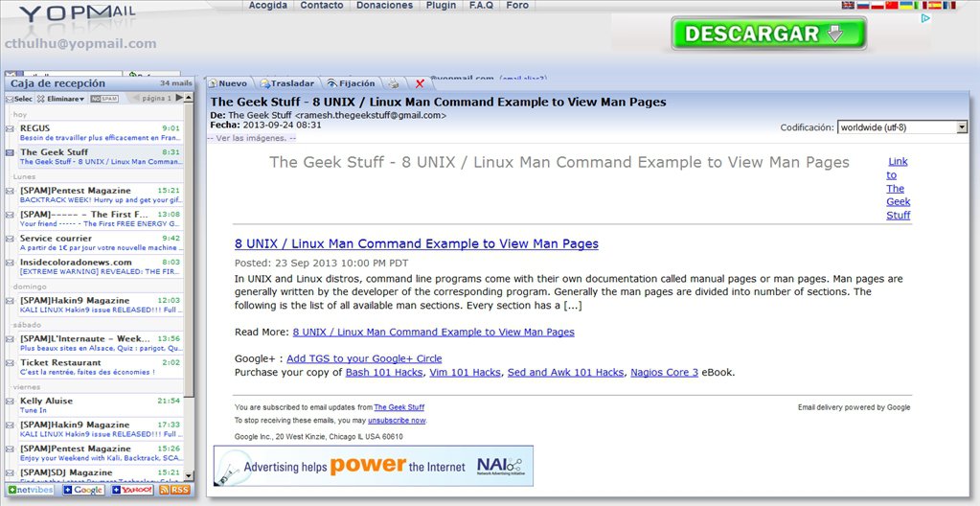
Task: Click The Geek Stuff link in footer
Action: pos(399,408)
